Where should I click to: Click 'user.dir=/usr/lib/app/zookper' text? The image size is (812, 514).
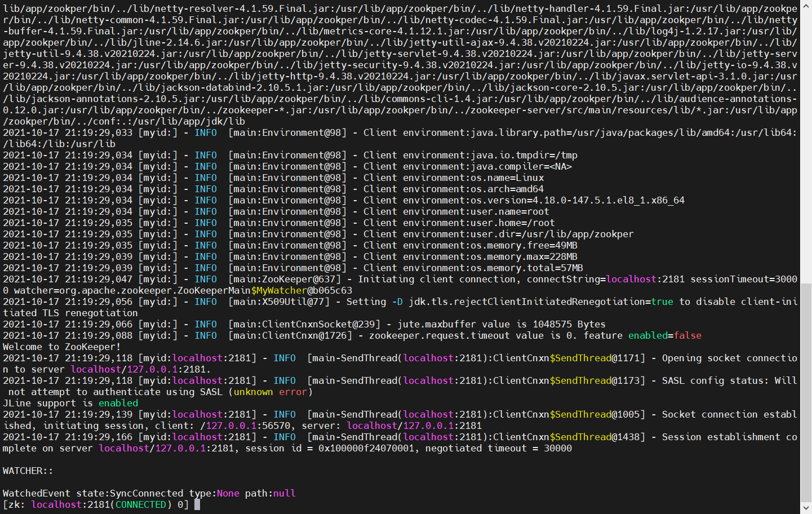click(552, 234)
